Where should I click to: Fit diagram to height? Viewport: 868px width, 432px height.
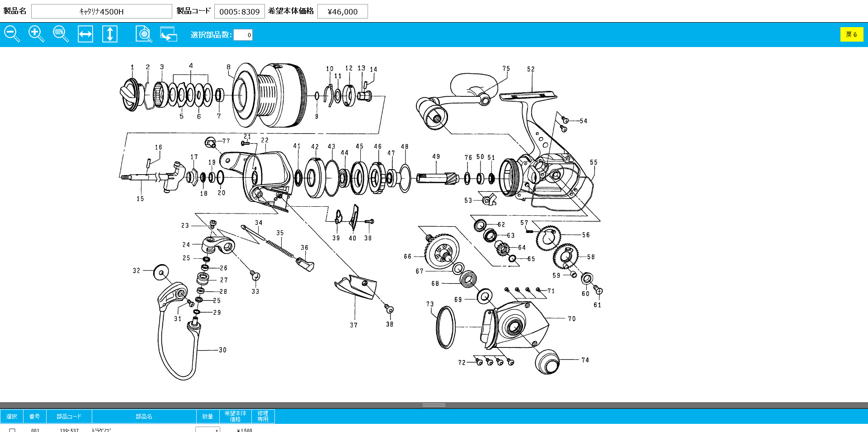(110, 34)
